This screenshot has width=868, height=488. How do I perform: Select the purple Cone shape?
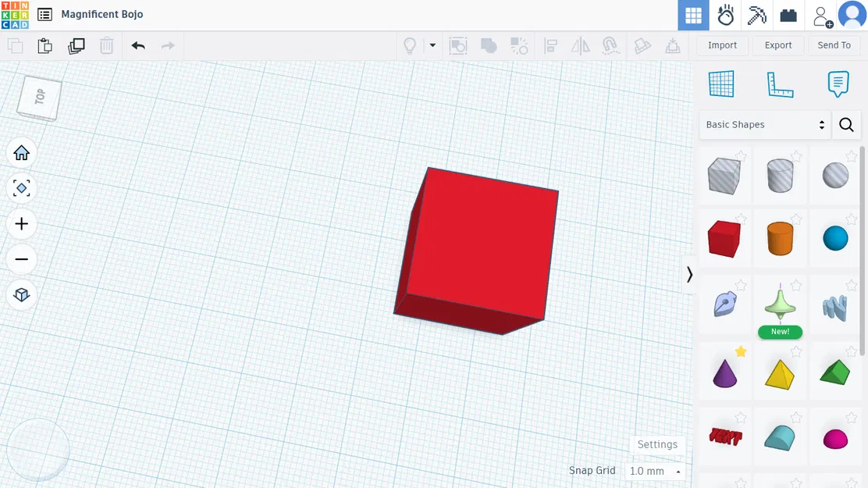(x=724, y=372)
